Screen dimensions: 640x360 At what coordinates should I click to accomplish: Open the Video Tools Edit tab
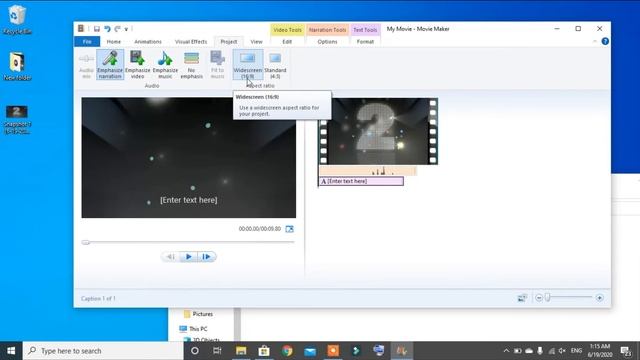pos(287,42)
